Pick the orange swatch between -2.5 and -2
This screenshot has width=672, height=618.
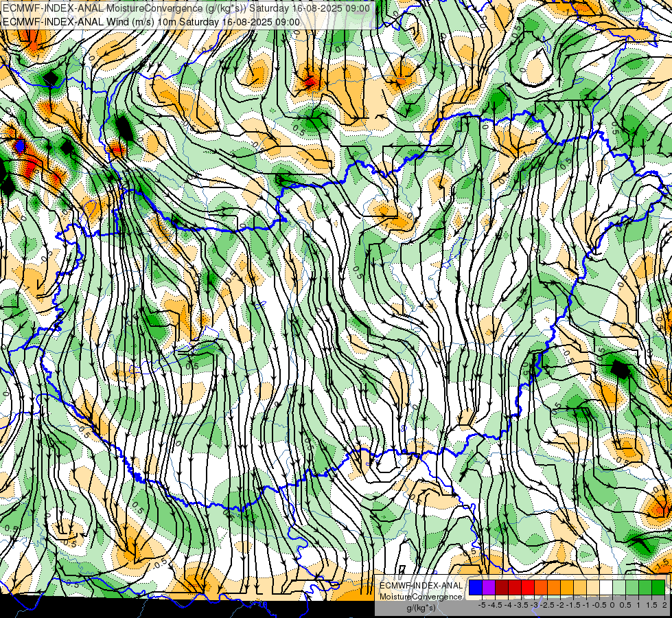554,587
